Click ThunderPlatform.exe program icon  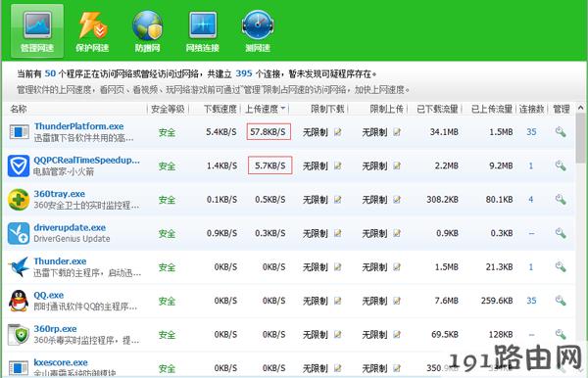pyautogui.click(x=19, y=132)
